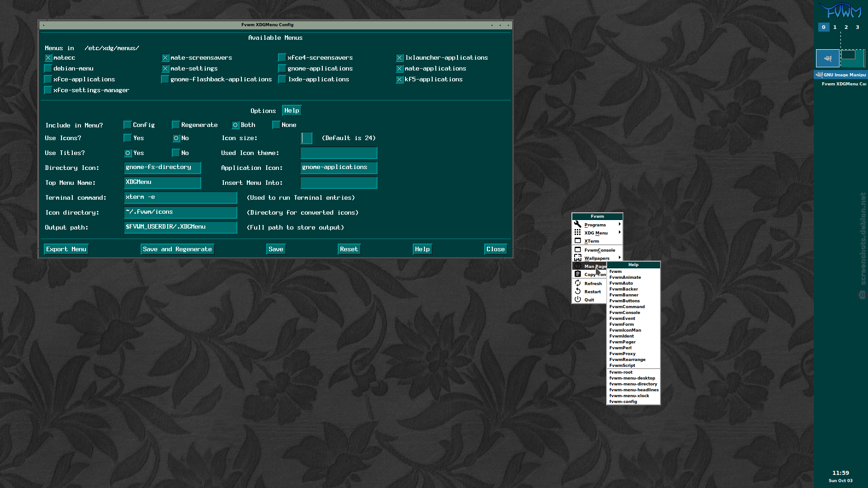
Task: Select Fvwm XDGMenu Config in window list
Action: pos(841,84)
